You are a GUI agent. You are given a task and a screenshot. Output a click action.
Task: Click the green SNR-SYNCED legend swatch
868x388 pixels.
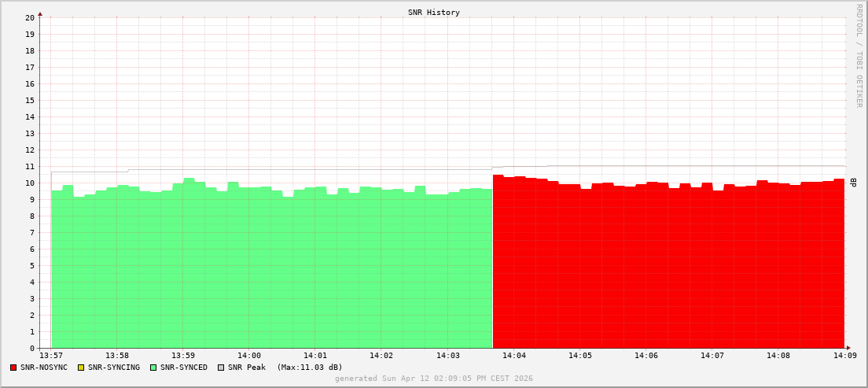(153, 368)
